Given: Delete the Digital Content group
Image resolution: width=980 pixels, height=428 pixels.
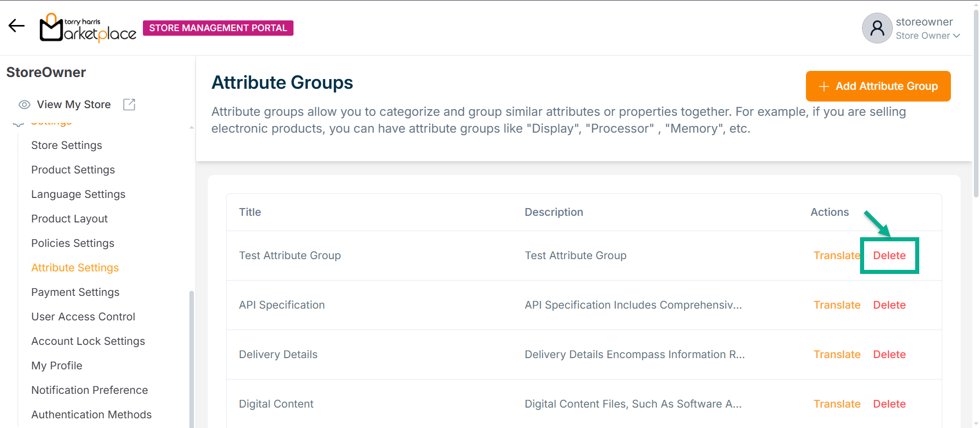Looking at the screenshot, I should coord(889,404).
